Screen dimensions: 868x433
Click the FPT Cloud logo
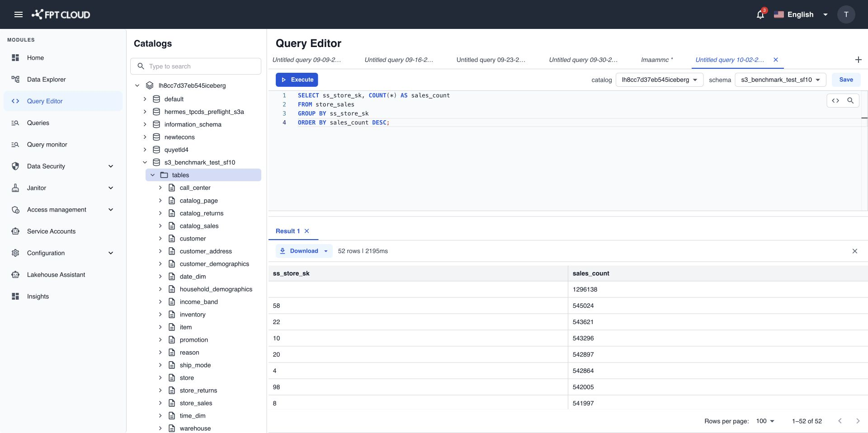[61, 14]
